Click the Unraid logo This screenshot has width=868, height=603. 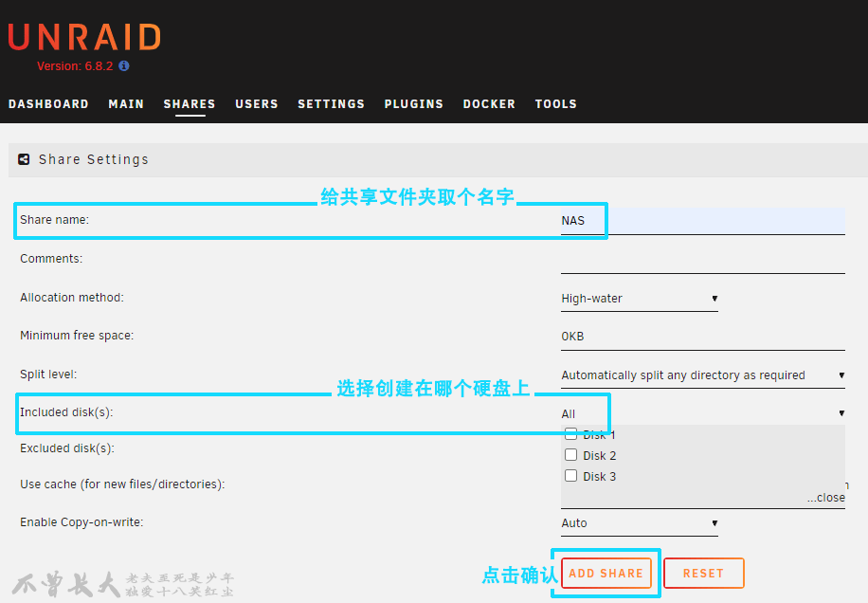(84, 37)
